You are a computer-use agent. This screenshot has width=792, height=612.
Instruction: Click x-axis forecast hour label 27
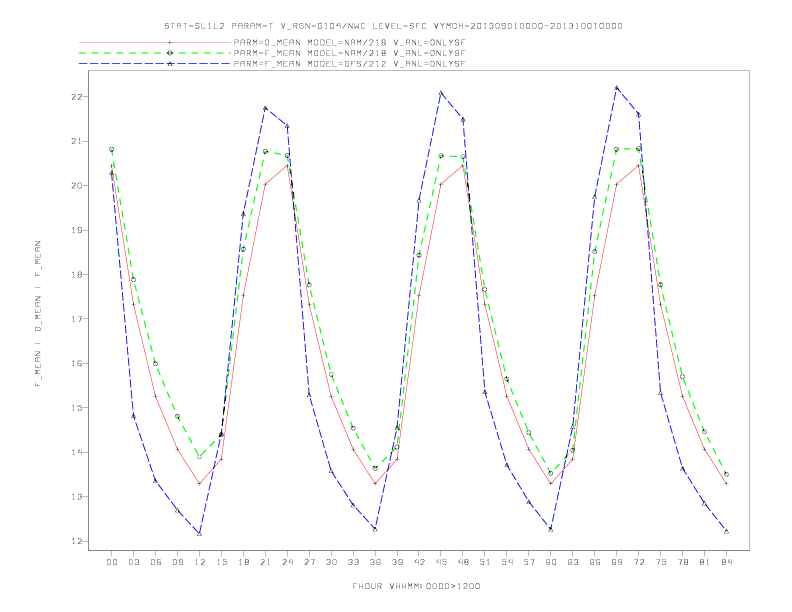click(x=309, y=562)
